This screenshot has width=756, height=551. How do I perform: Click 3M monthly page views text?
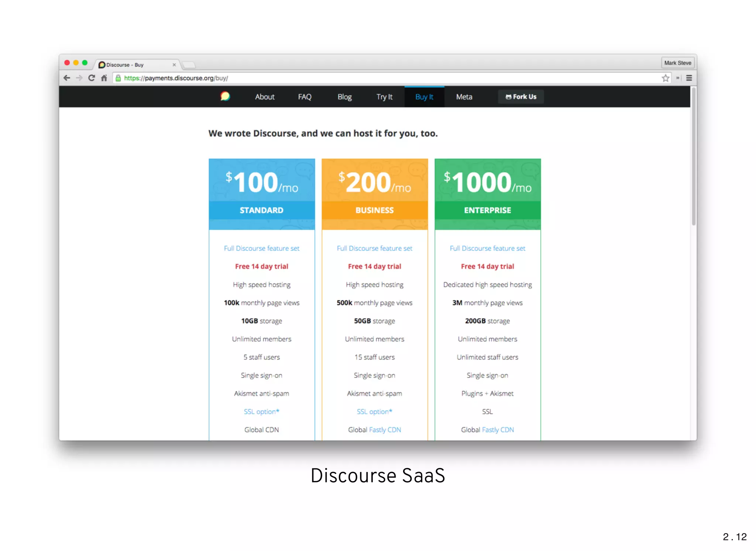click(487, 303)
